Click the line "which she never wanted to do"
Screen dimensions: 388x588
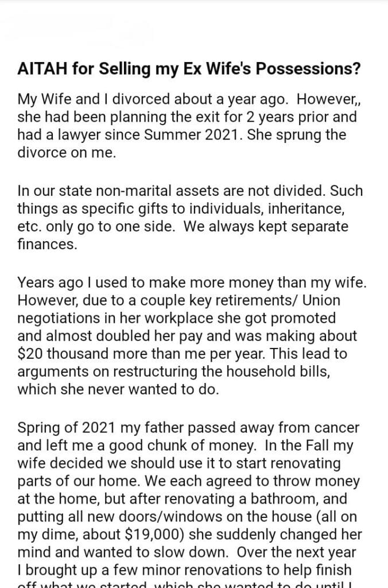point(118,389)
